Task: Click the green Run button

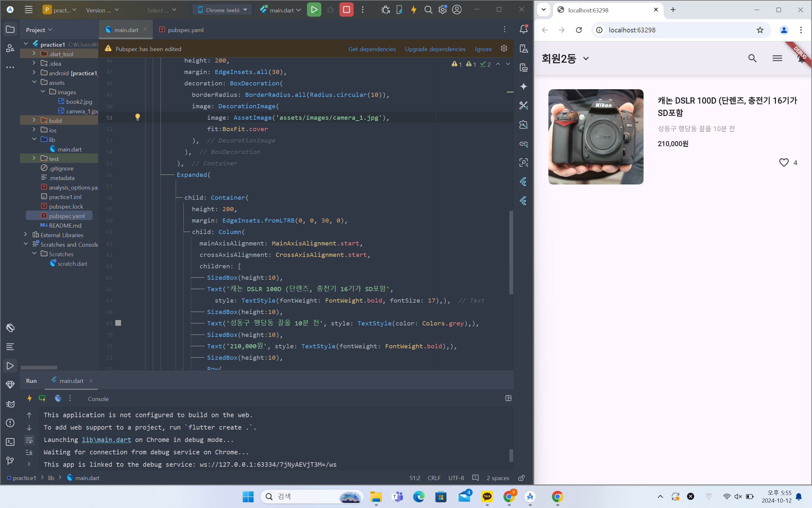Action: 314,10
